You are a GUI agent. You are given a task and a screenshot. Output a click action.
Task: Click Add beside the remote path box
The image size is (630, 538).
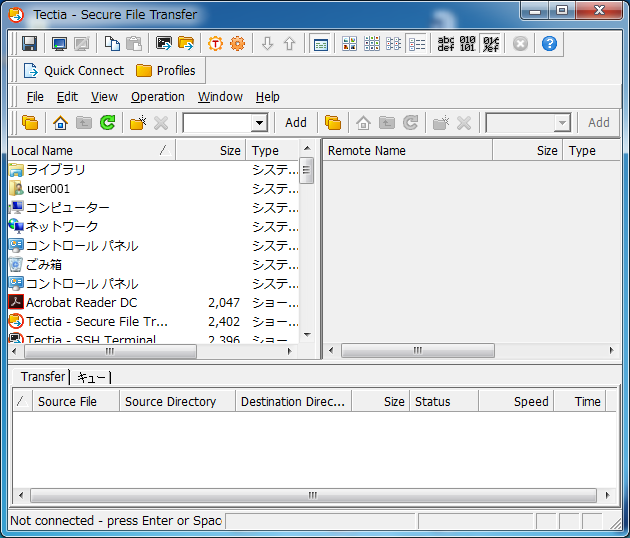pyautogui.click(x=599, y=123)
